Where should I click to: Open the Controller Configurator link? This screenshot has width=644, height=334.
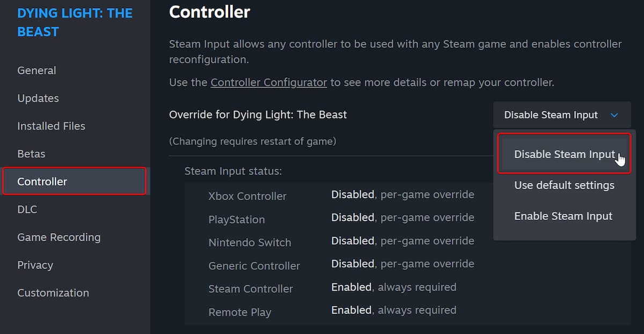pos(268,83)
